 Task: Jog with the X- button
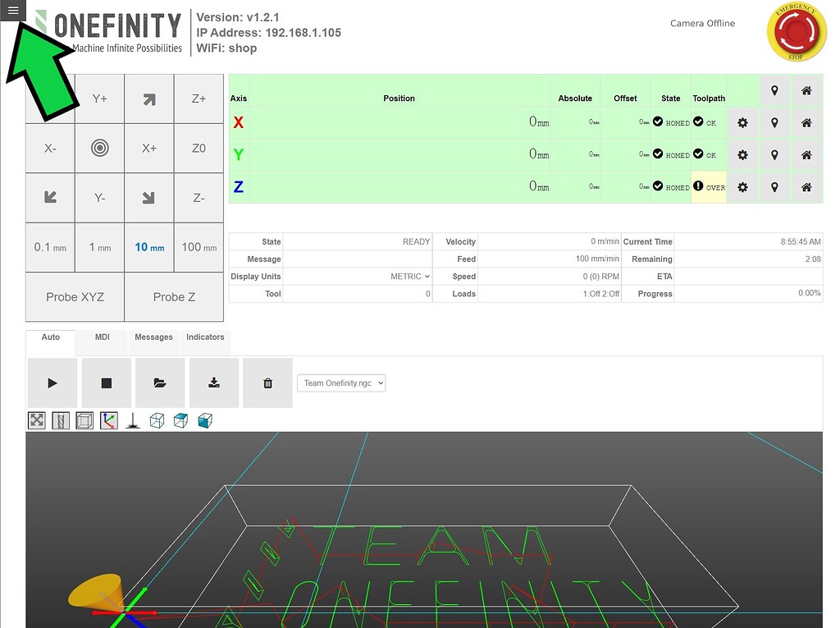[50, 148]
